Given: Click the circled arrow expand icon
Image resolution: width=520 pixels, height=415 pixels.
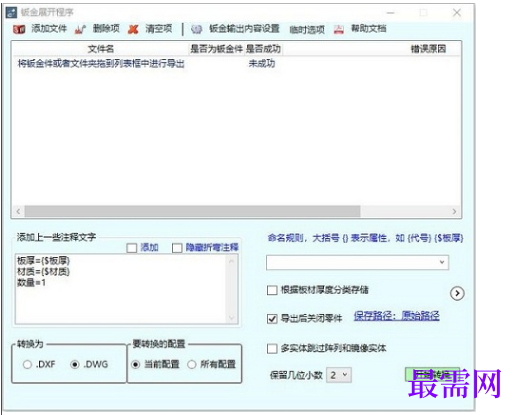Looking at the screenshot, I should pos(457,293).
